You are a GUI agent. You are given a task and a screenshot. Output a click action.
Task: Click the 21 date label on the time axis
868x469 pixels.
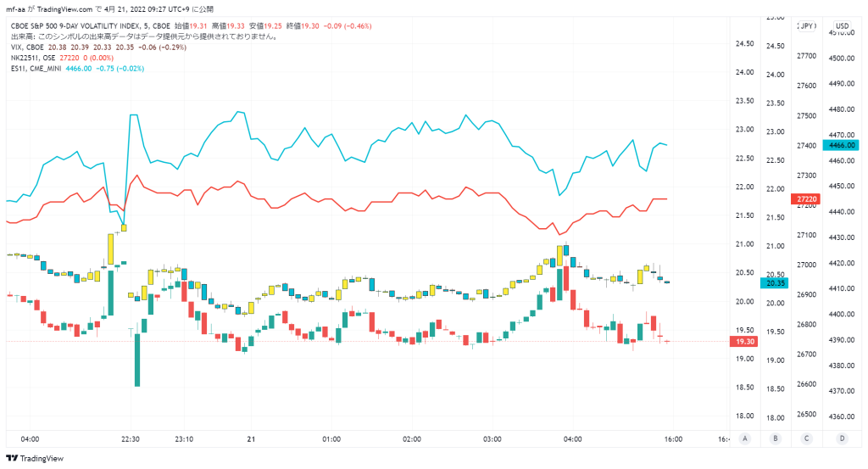[x=251, y=439]
